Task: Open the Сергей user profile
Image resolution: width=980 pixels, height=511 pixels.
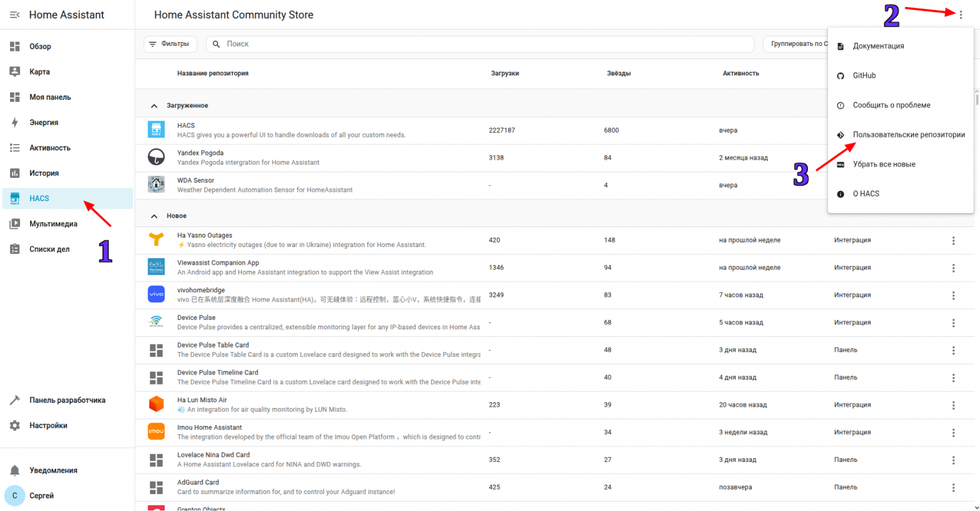Action: (x=41, y=496)
